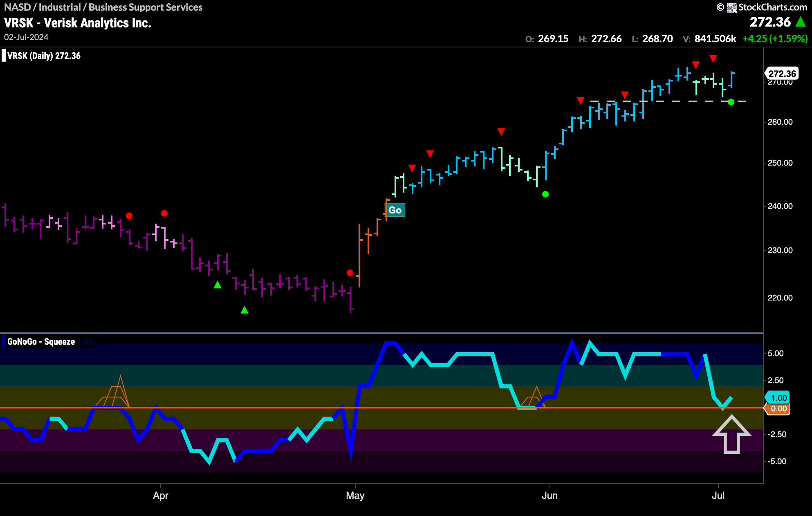Click the '-2.50' oscillator axis label

point(777,434)
